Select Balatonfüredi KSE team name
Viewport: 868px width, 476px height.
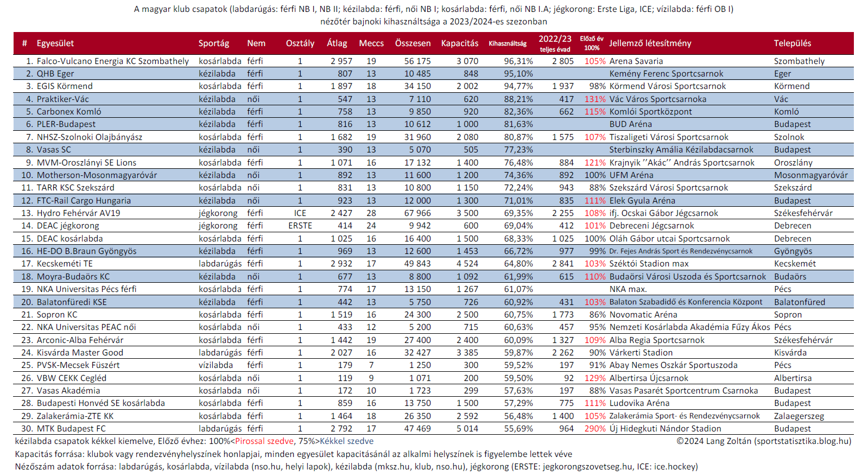click(x=72, y=302)
